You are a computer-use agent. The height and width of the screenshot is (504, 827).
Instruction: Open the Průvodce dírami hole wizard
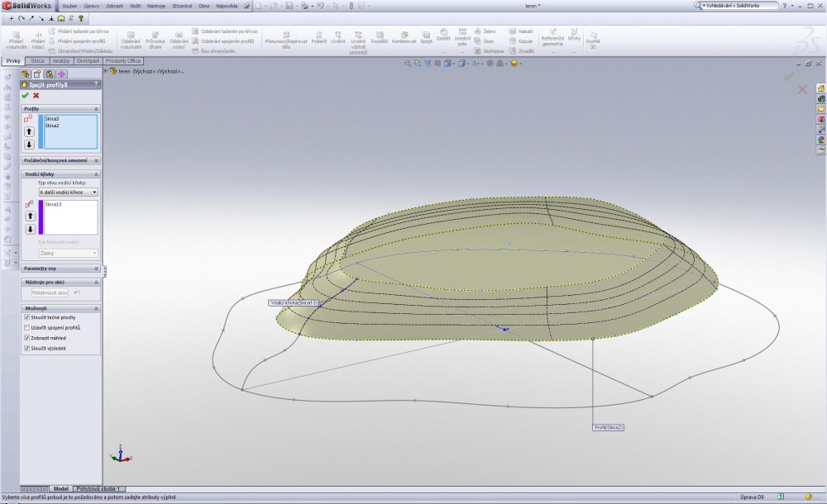[155, 40]
